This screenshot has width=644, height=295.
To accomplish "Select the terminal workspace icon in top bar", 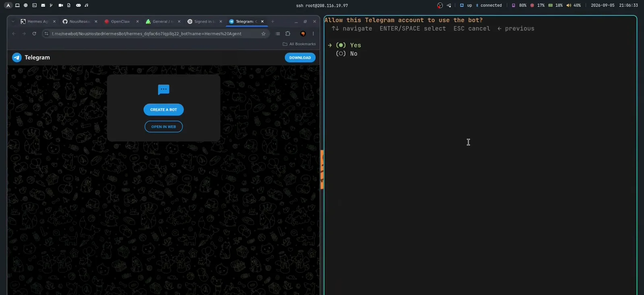I will pos(35,5).
